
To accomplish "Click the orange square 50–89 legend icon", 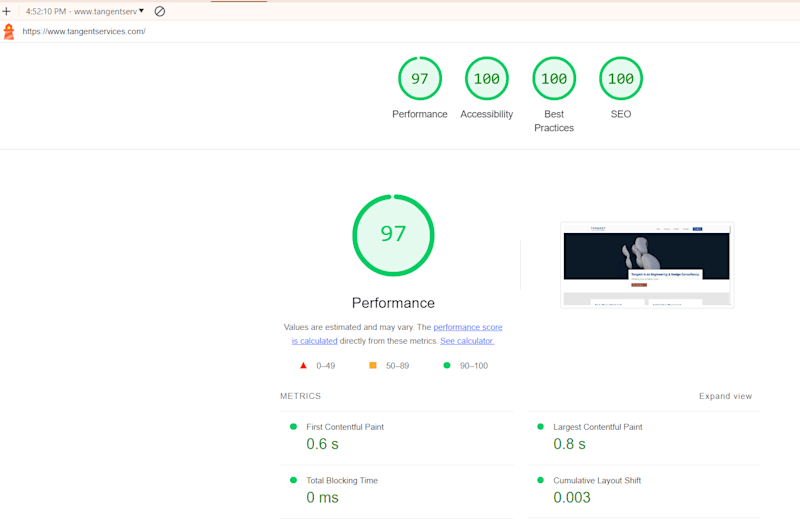I will pyautogui.click(x=373, y=365).
